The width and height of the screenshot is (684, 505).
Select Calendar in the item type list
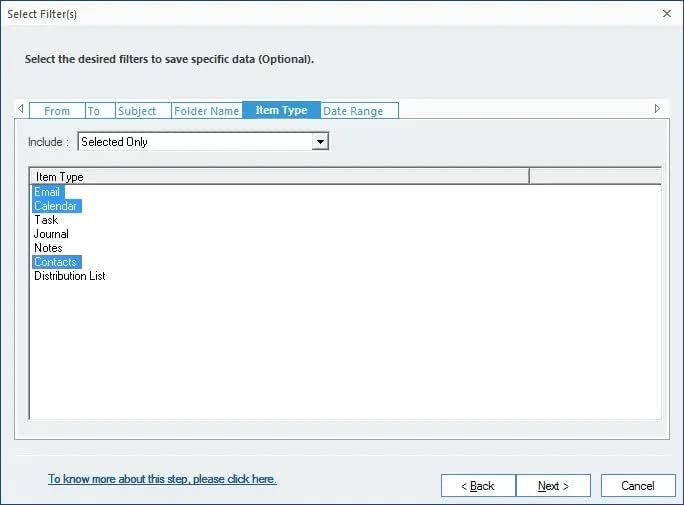[56, 206]
